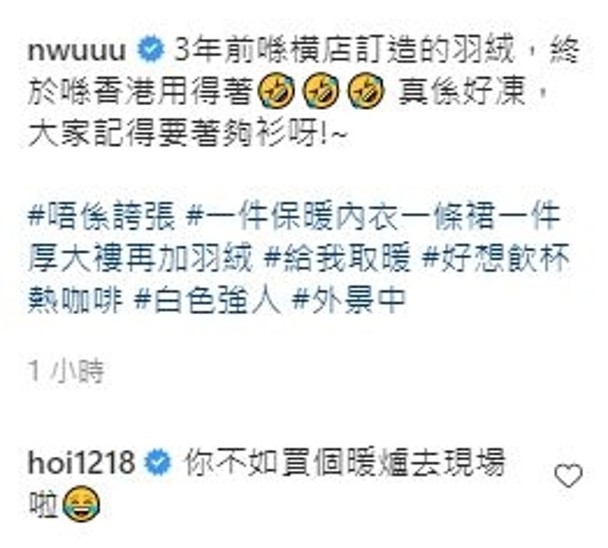Click the crying-laughing emoji in hoi1218's comment
Image resolution: width=608 pixels, height=548 pixels.
click(81, 505)
